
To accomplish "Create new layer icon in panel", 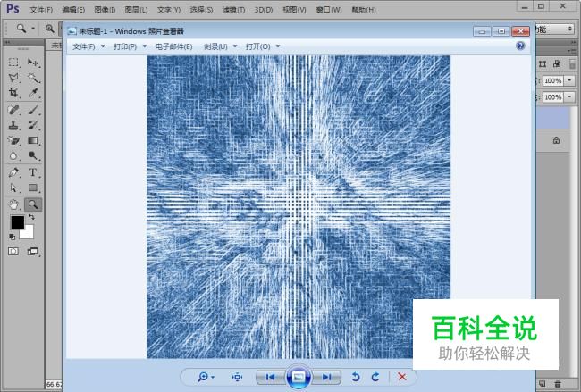I will [x=542, y=384].
